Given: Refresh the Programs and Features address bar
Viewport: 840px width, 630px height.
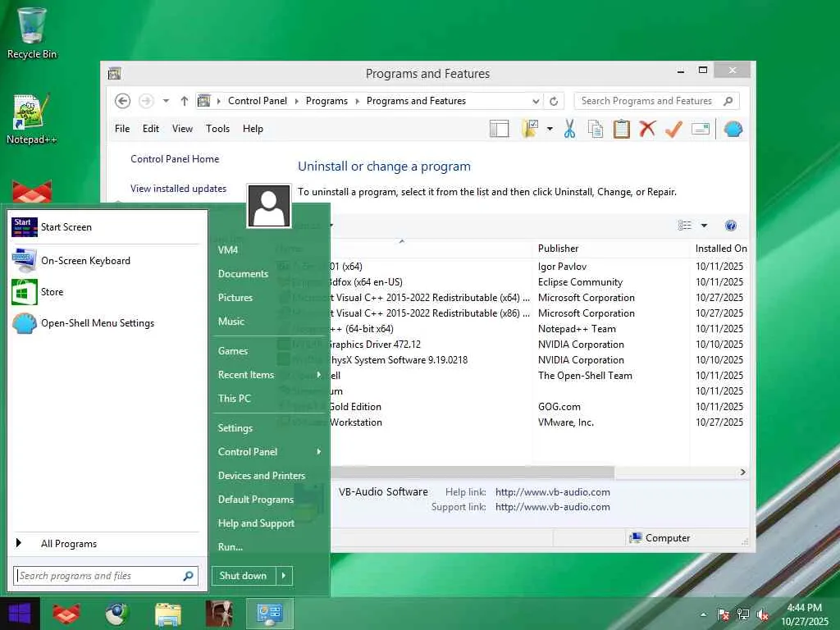Looking at the screenshot, I should 554,101.
